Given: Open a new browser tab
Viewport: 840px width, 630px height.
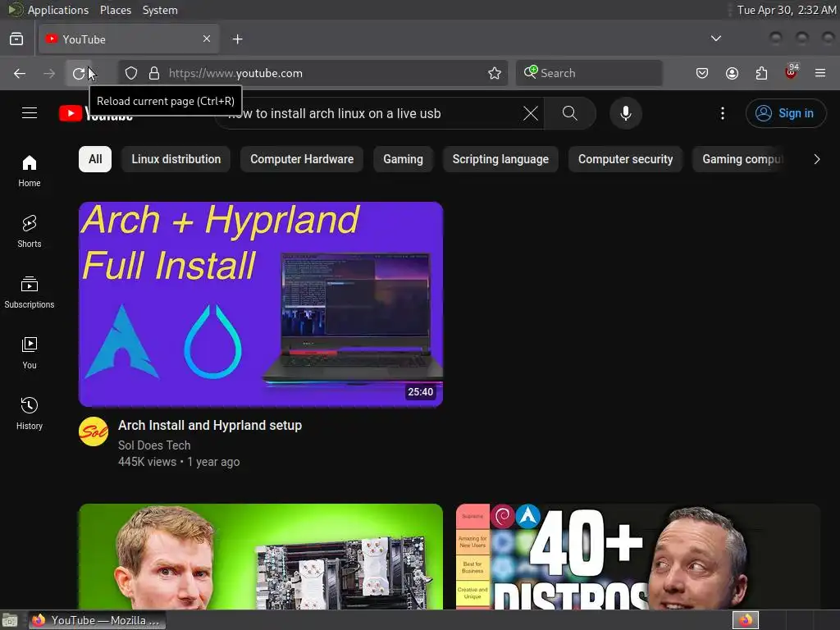Looking at the screenshot, I should (x=238, y=39).
